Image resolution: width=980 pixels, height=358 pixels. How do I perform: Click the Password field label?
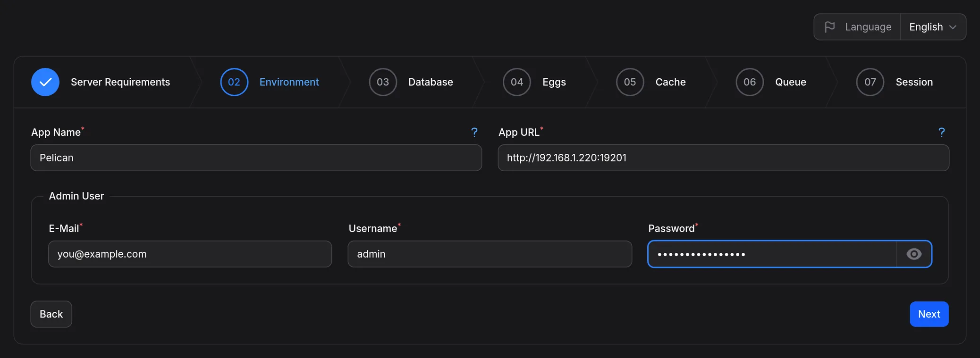point(671,228)
